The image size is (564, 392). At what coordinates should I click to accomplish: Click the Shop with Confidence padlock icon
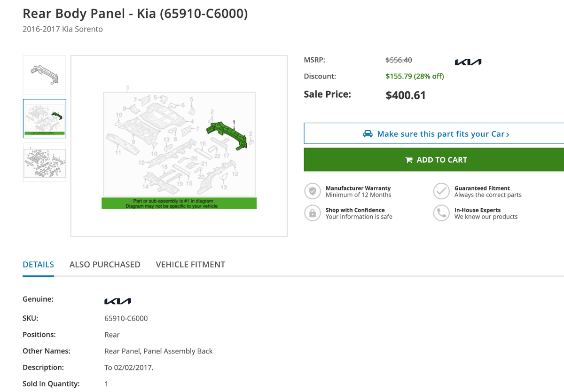tap(312, 213)
